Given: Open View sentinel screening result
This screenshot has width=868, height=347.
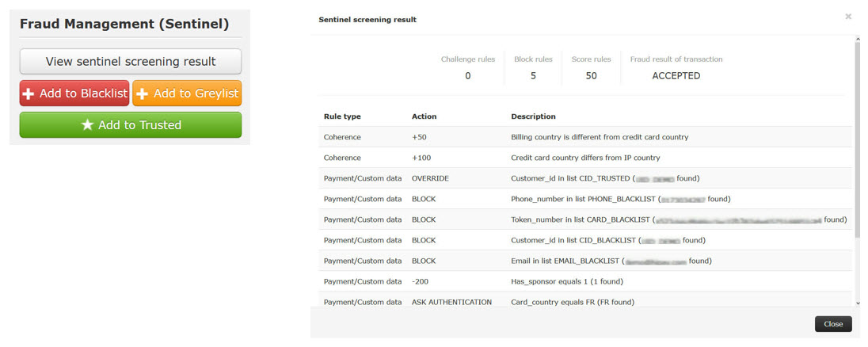Looking at the screenshot, I should pos(131,62).
